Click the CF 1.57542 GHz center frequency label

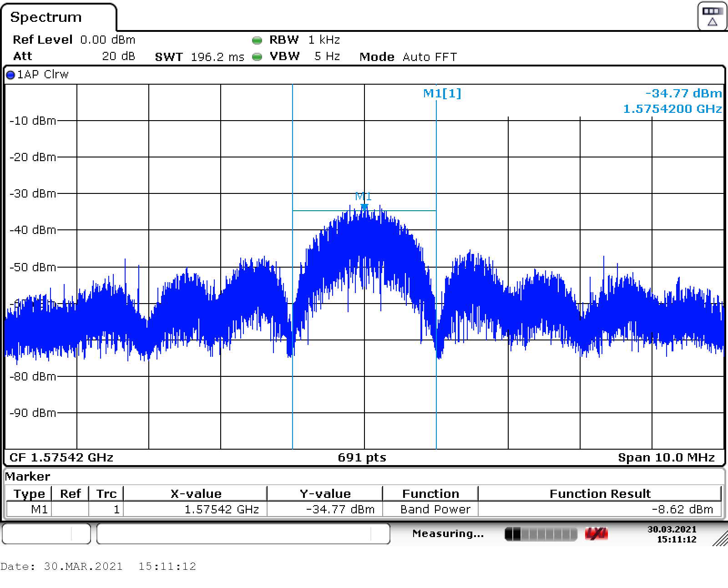pos(61,457)
